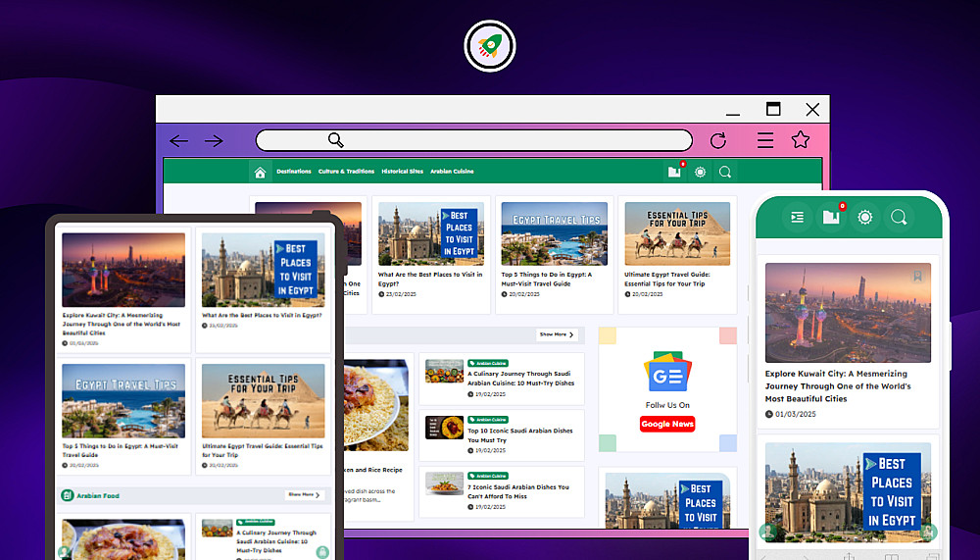
Task: Click the 'Follw Us On' text
Action: tap(667, 405)
